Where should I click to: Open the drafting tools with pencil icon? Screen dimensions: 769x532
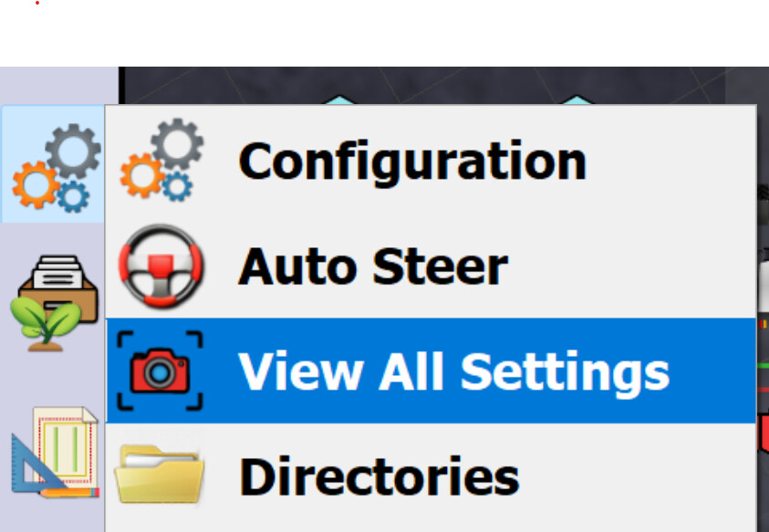pos(55,453)
